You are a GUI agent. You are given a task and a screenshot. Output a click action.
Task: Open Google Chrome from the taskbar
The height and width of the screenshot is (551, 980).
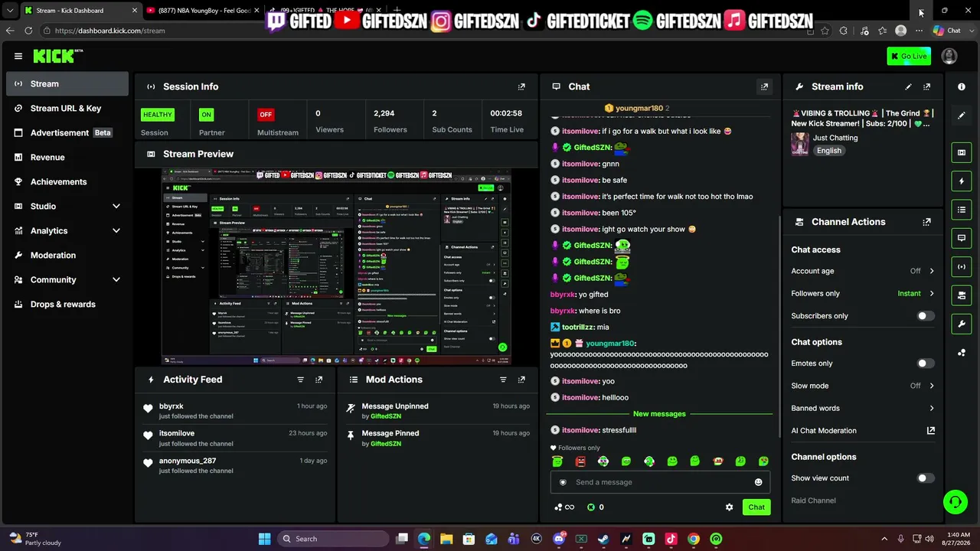coord(693,539)
